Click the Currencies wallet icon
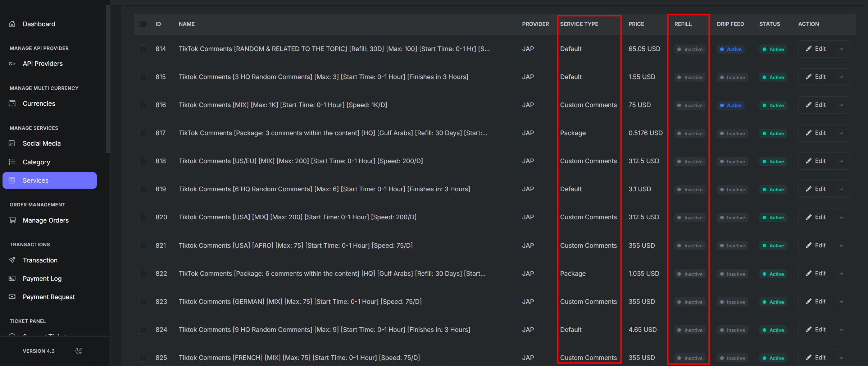This screenshot has height=366, width=868. pyautogui.click(x=12, y=104)
